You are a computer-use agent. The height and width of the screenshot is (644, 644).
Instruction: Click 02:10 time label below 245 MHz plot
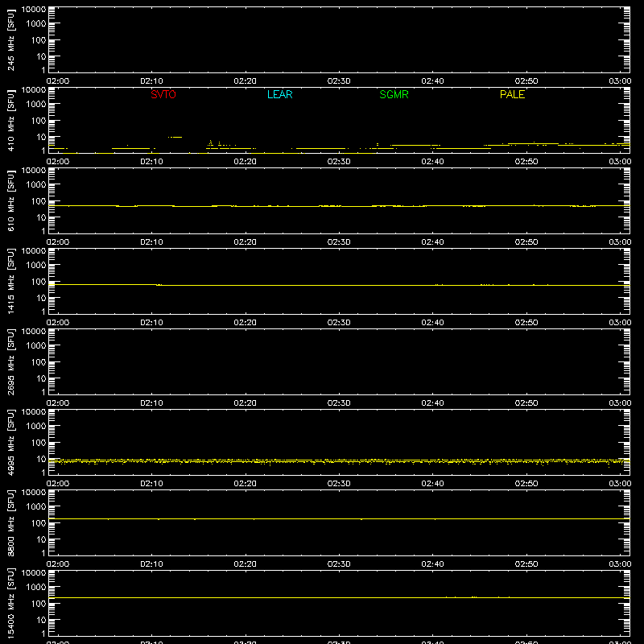click(151, 81)
